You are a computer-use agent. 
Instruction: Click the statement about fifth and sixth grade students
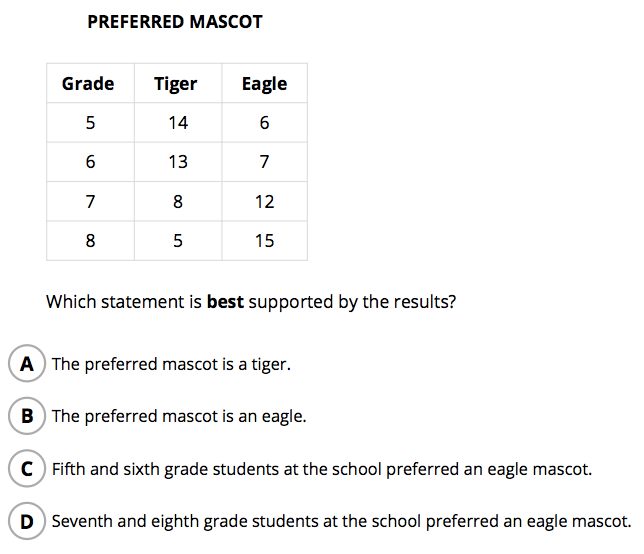point(322,468)
